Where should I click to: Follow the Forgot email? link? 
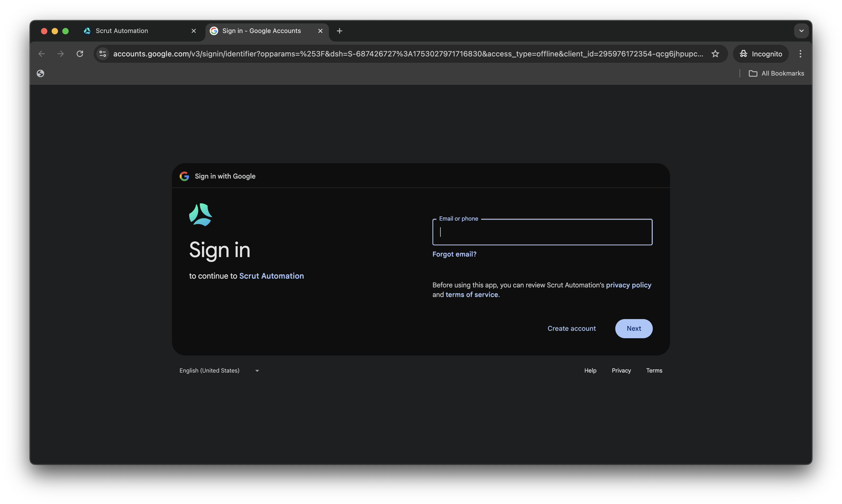click(454, 254)
